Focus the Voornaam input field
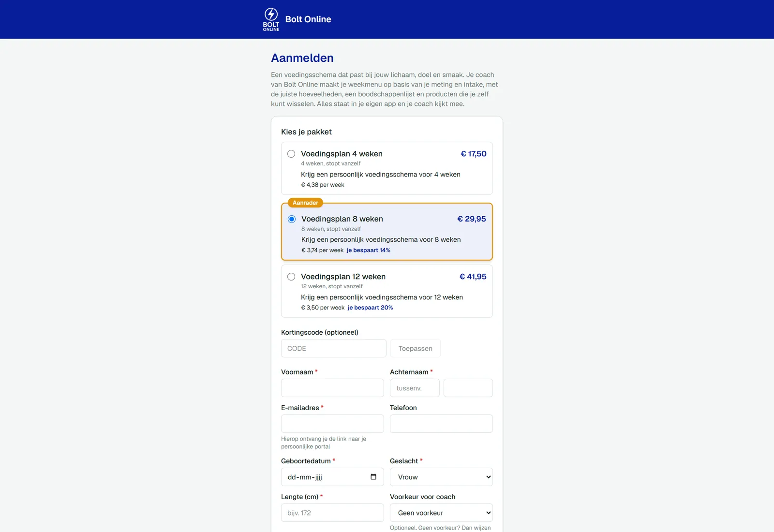Viewport: 774px width, 532px height. point(332,388)
